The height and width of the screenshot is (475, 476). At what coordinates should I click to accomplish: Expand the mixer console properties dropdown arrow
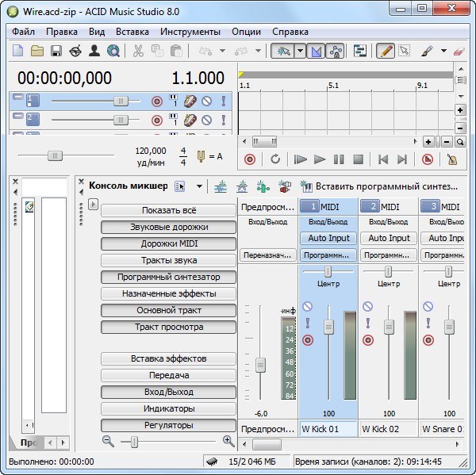pyautogui.click(x=199, y=186)
